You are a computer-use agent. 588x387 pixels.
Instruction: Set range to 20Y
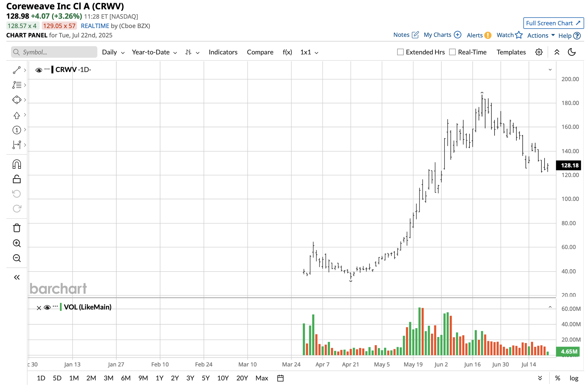pyautogui.click(x=242, y=378)
